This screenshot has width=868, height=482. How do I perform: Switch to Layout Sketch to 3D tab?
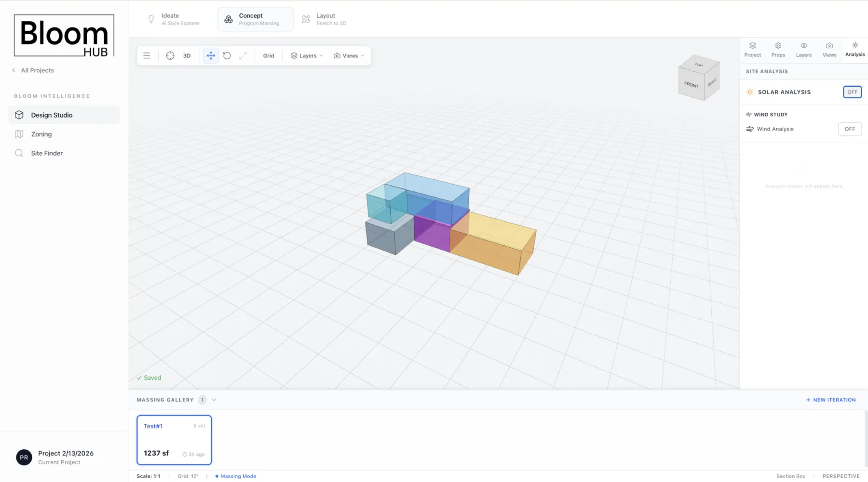point(325,19)
